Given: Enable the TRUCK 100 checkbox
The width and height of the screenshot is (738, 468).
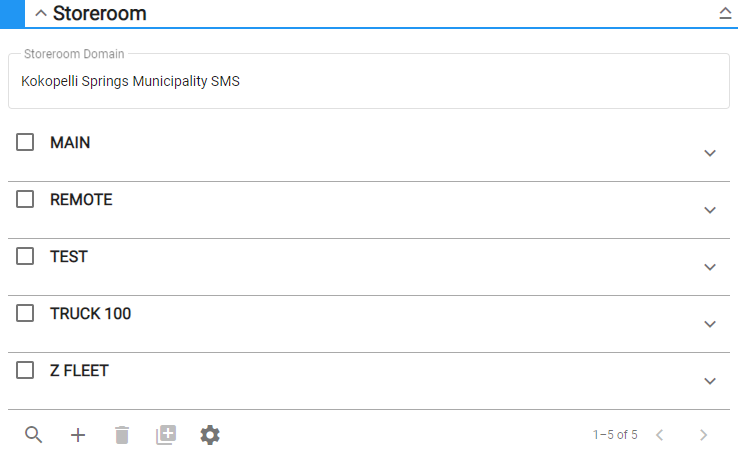Looking at the screenshot, I should [25, 314].
